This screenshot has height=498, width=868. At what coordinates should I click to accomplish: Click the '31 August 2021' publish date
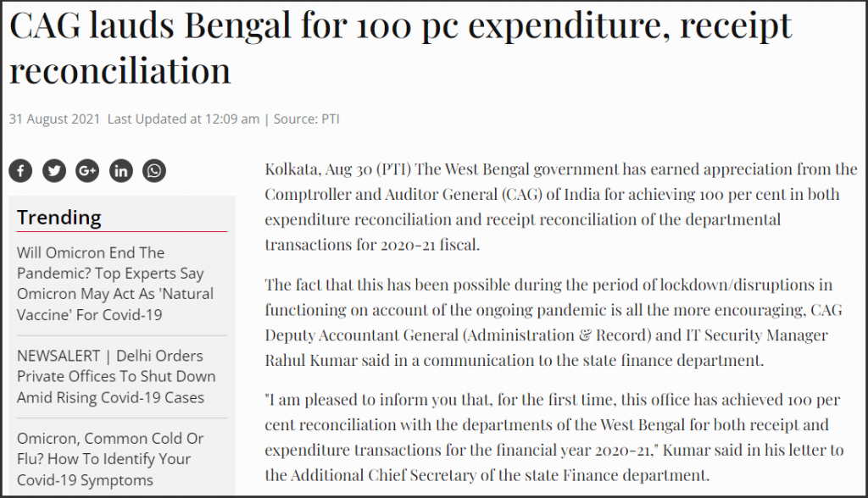pos(54,119)
